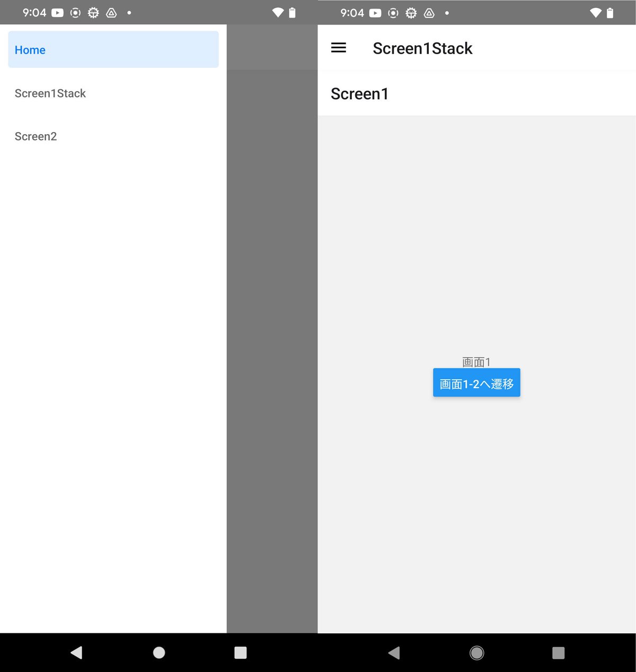Select Screen1Stack in the drawer menu

click(50, 93)
